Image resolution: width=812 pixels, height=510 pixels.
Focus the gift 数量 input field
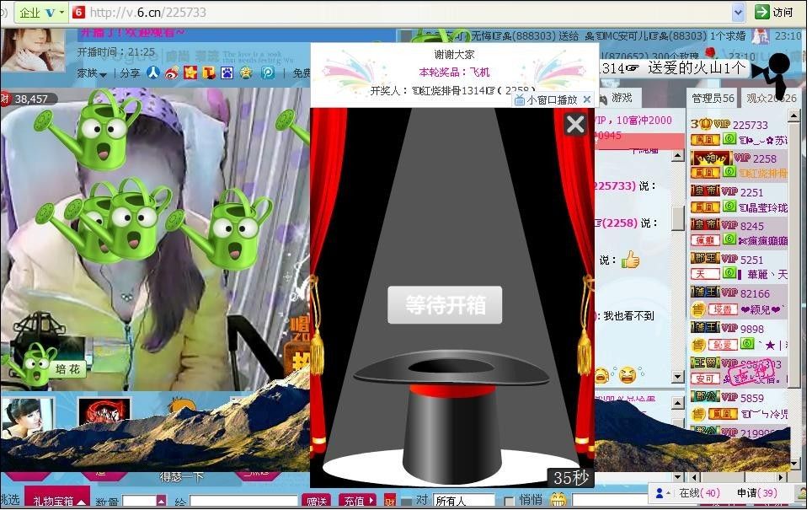click(140, 502)
